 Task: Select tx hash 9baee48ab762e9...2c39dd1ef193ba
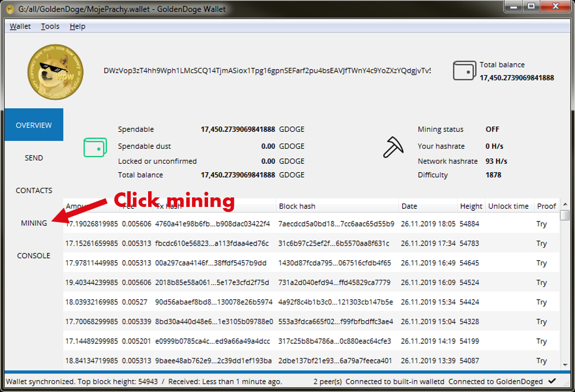pyautogui.click(x=213, y=361)
